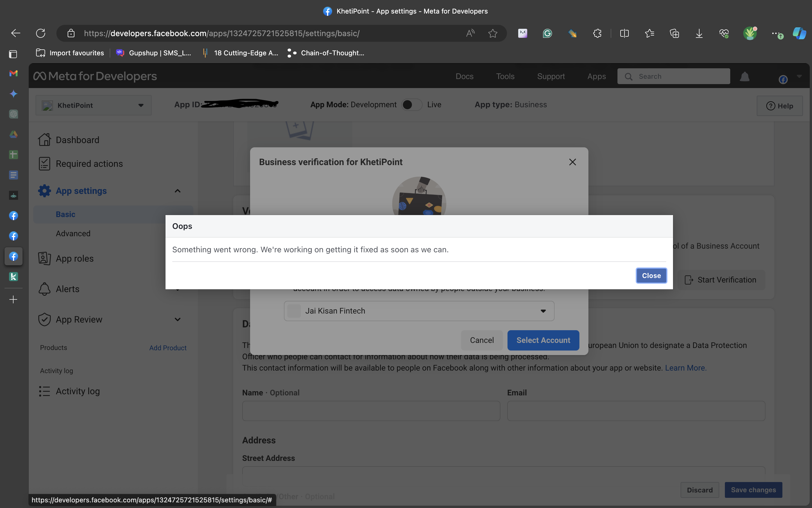The width and height of the screenshot is (812, 508).
Task: Open the Grammarly extension icon
Action: [x=547, y=33]
